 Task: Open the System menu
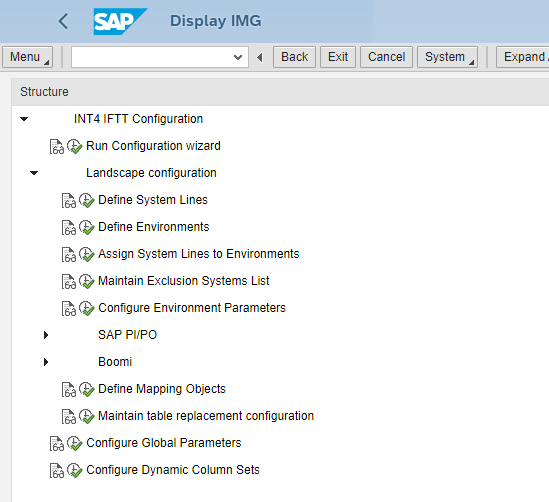click(447, 57)
